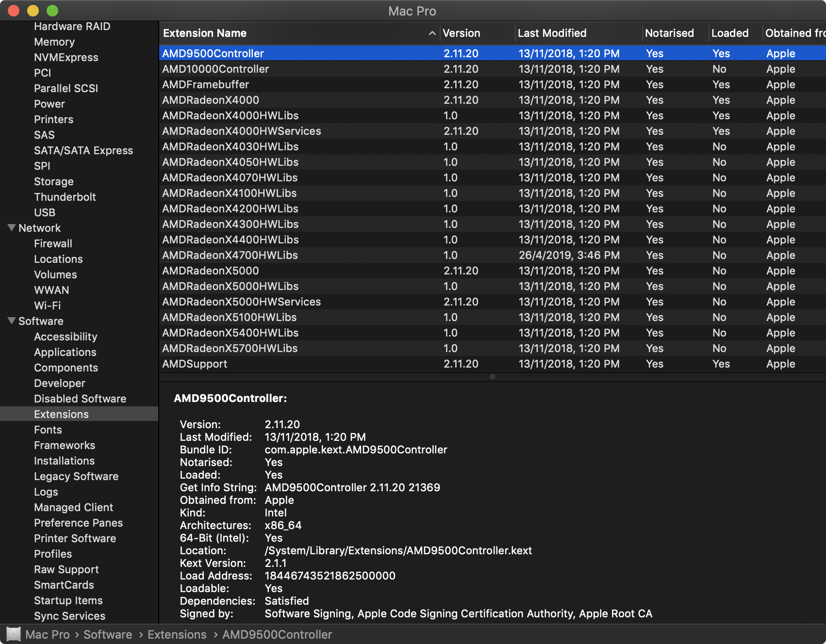Select Logs in sidebar
The width and height of the screenshot is (826, 644).
46,492
